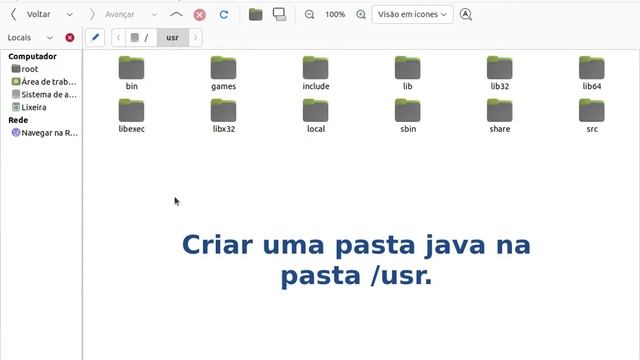Click the search magnifier icon
Screen dimensions: 640x360
pyautogui.click(x=466, y=14)
